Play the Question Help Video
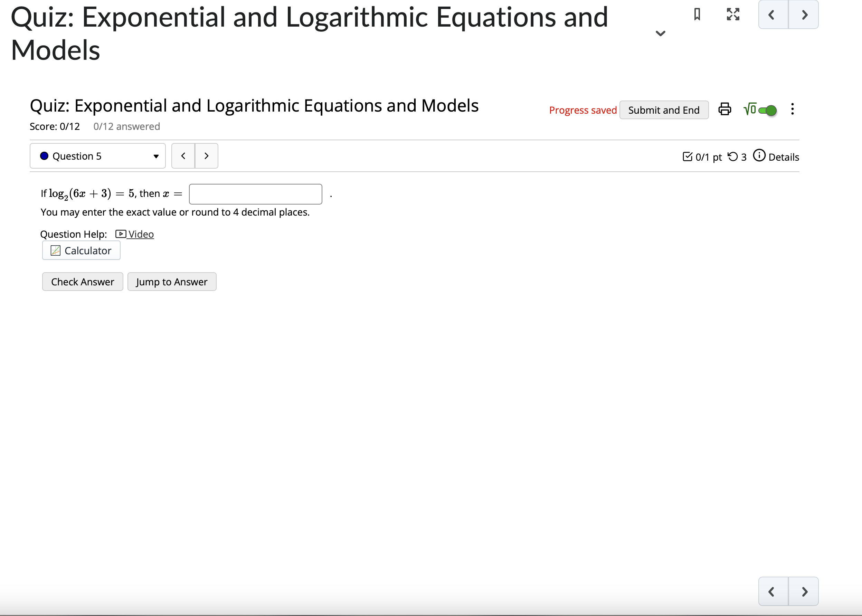This screenshot has width=862, height=616. [135, 234]
